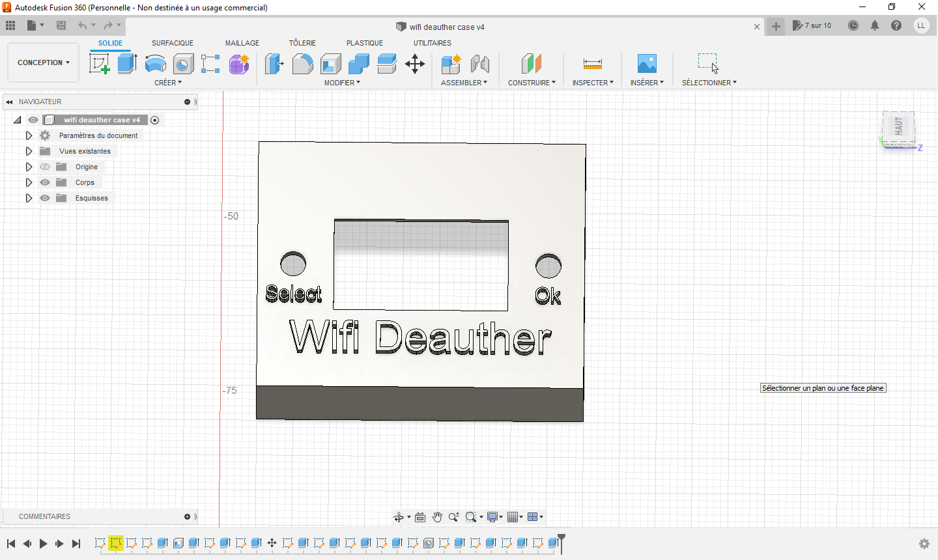Select the Pan tool in the view bar
This screenshot has height=560, width=938.
438,516
